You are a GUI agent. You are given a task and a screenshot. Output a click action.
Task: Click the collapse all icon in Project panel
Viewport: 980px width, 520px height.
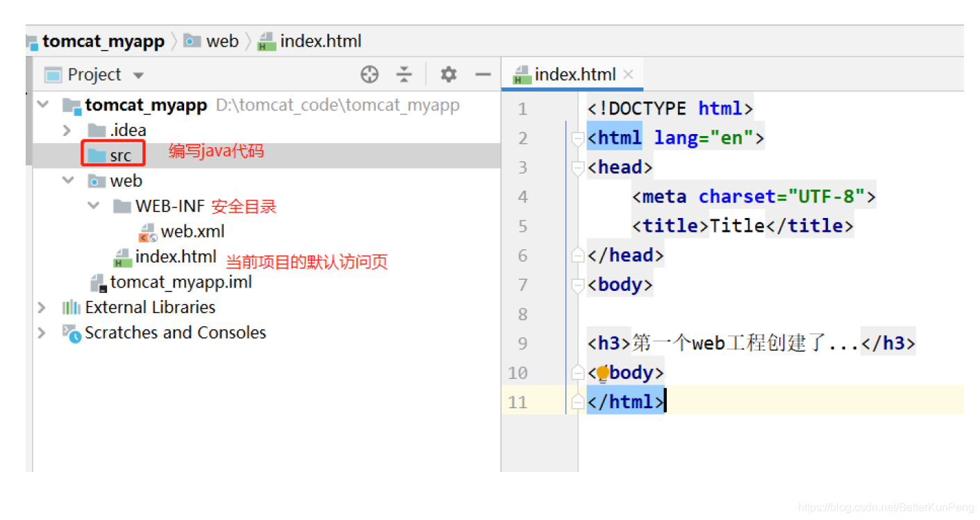[x=404, y=74]
